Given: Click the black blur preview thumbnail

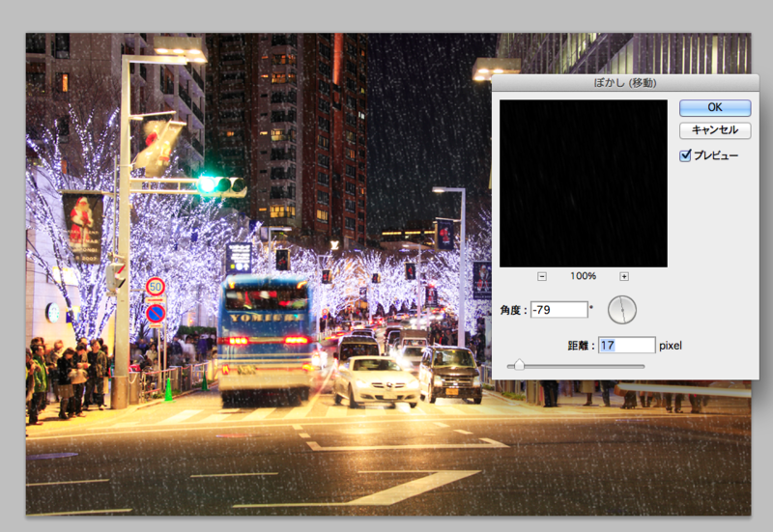Looking at the screenshot, I should pos(584,183).
